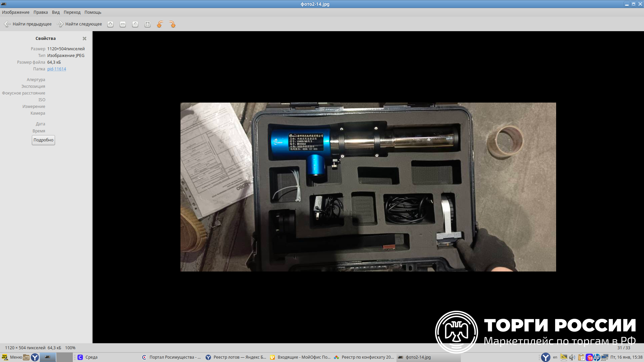The width and height of the screenshot is (644, 362).
Task: Switch to Портал Росимущества taskbar window
Action: coord(171,357)
